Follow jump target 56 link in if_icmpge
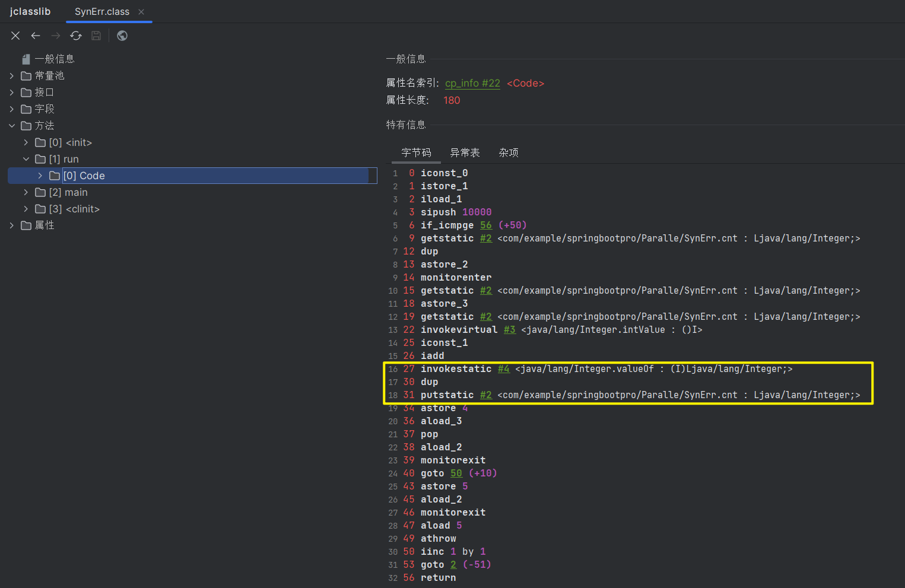This screenshot has width=905, height=588. point(485,225)
